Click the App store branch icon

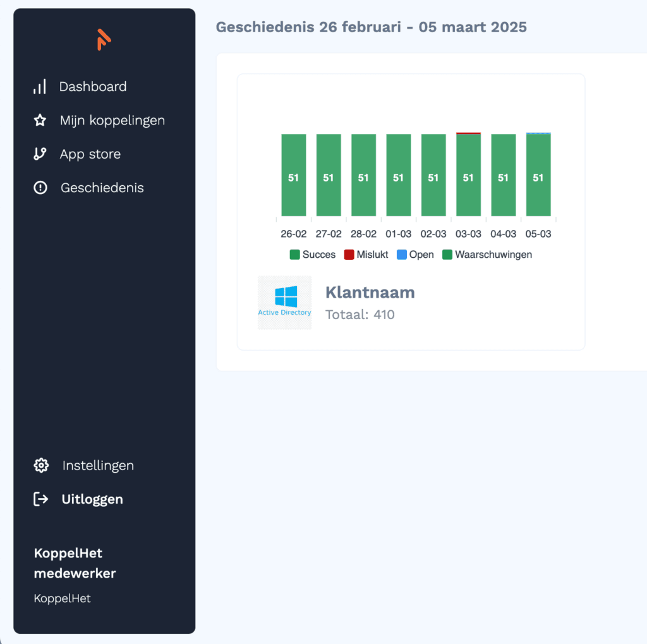pyautogui.click(x=40, y=154)
